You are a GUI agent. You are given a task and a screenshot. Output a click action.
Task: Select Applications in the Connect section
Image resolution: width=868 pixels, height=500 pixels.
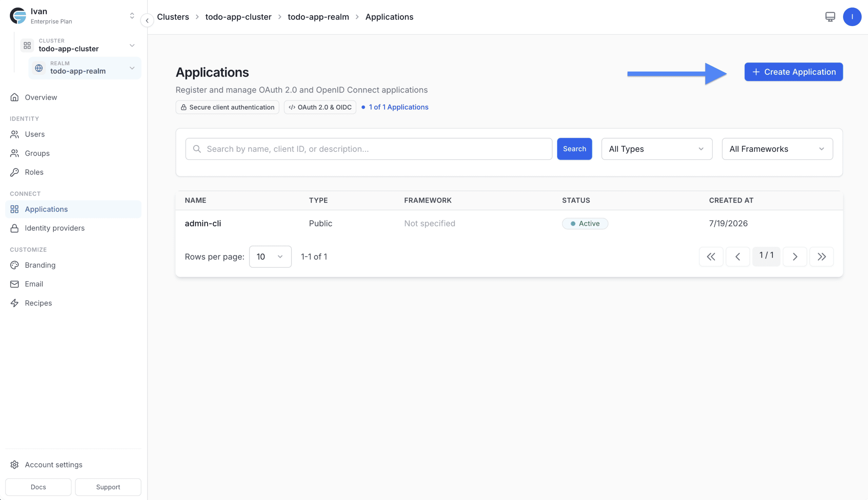pos(73,209)
